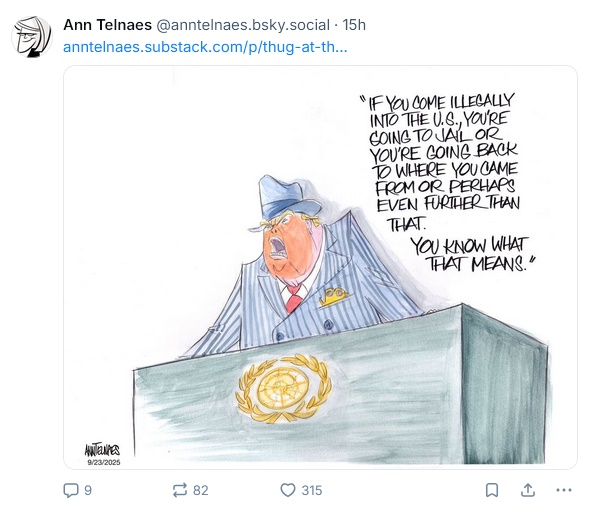The image size is (610, 510).
Task: Follow the anntelnaes.substack.com article link
Action: point(204,46)
